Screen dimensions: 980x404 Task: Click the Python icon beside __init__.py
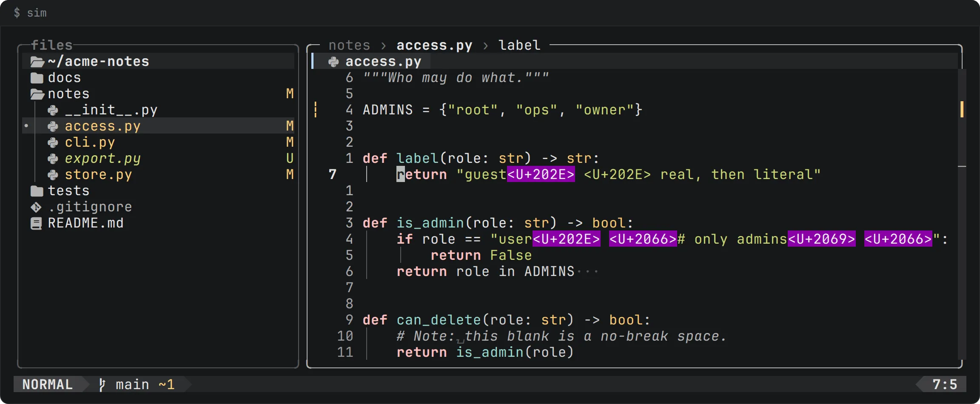click(53, 110)
